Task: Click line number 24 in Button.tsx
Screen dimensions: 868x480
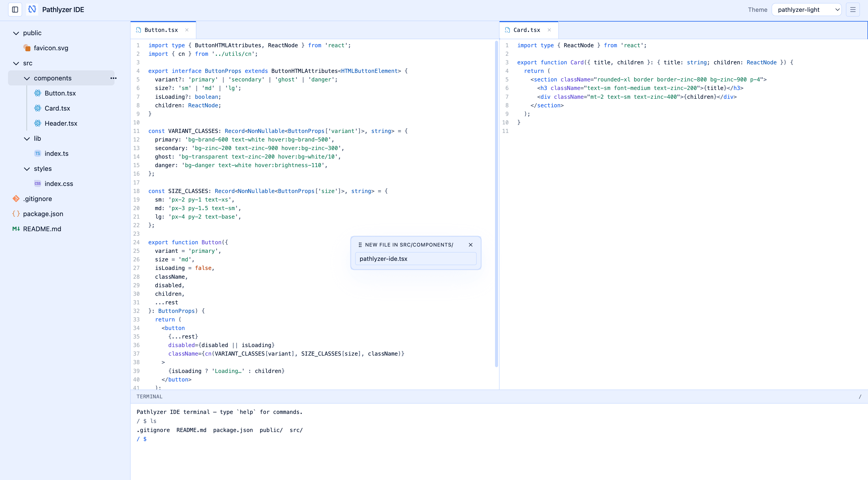Action: (x=136, y=242)
